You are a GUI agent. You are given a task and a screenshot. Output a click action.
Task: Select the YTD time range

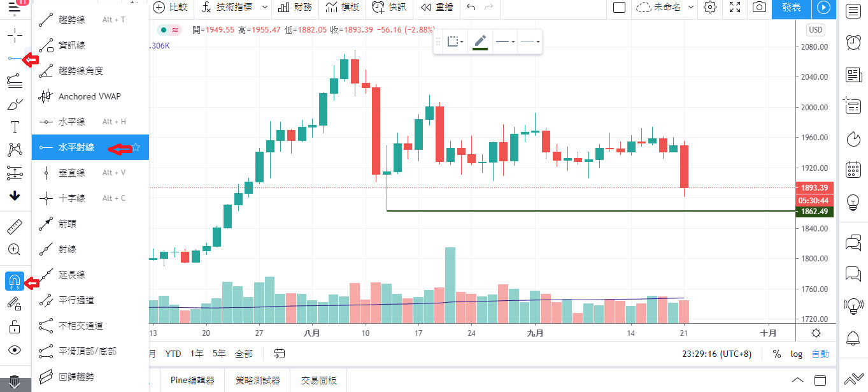pos(173,354)
